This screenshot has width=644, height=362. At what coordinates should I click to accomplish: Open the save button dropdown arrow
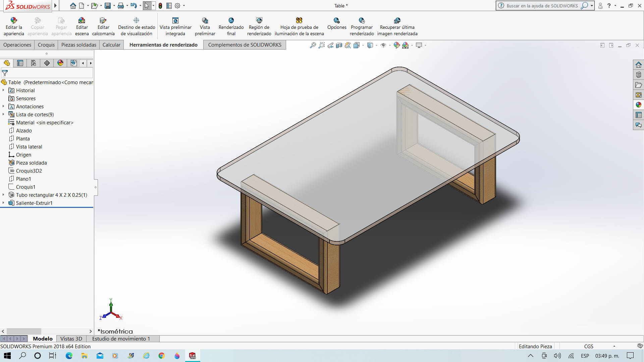[114, 6]
